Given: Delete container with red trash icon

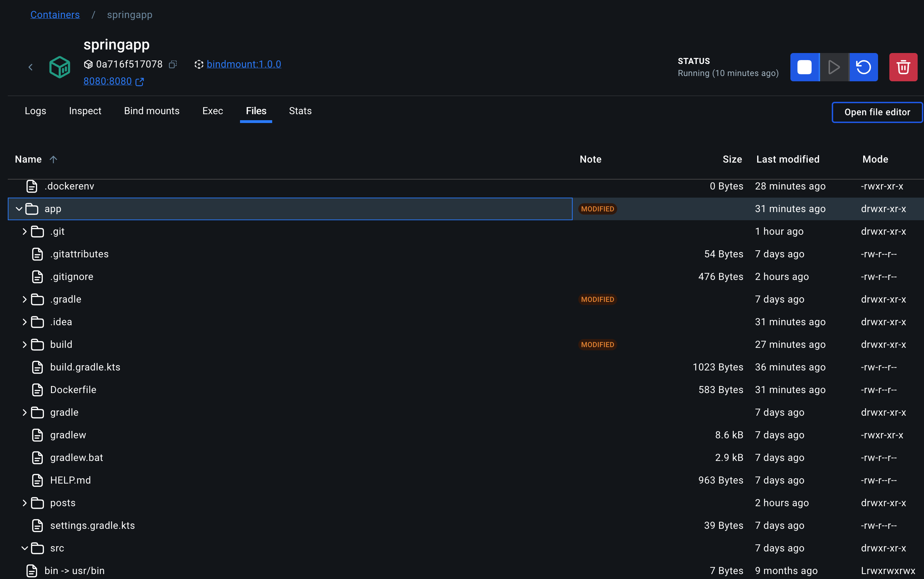Looking at the screenshot, I should coord(903,67).
